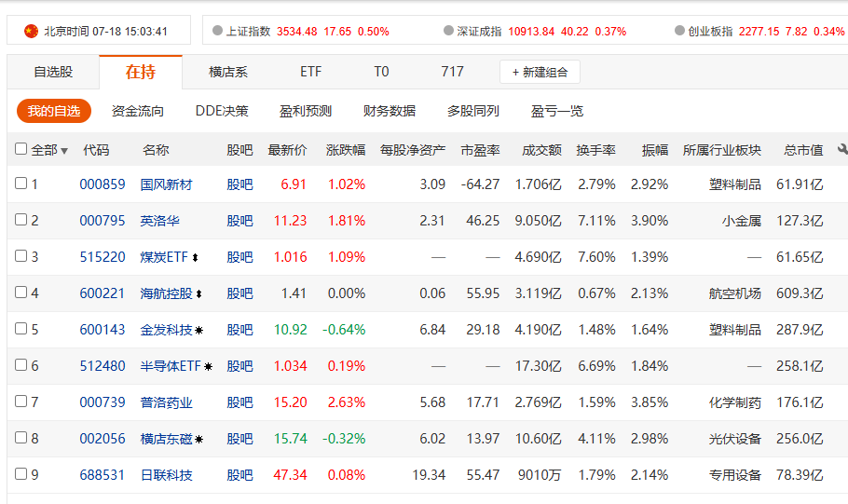848x504 pixels.
Task: Click the marker icon after 煤炭ETF
Action: click(x=196, y=258)
